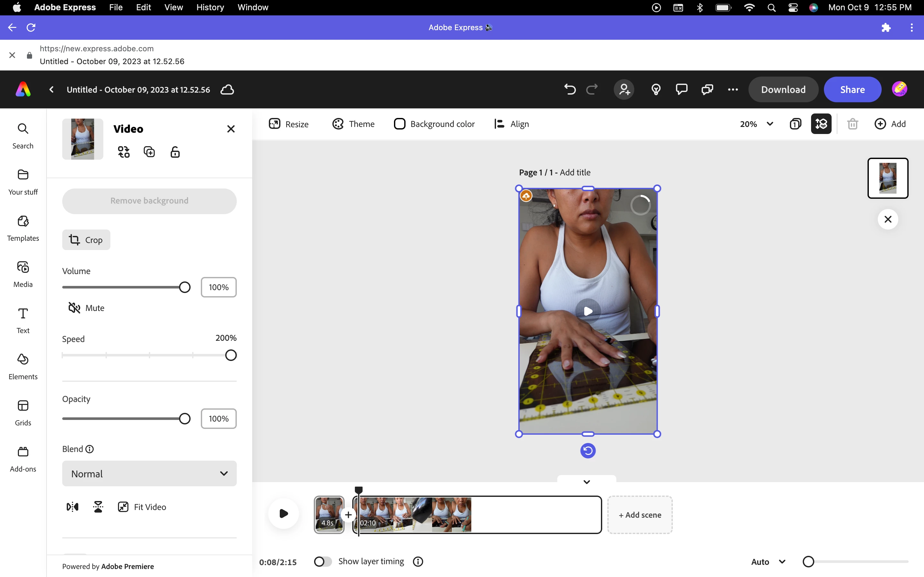Click the lock icon in the Video panel

tap(175, 152)
